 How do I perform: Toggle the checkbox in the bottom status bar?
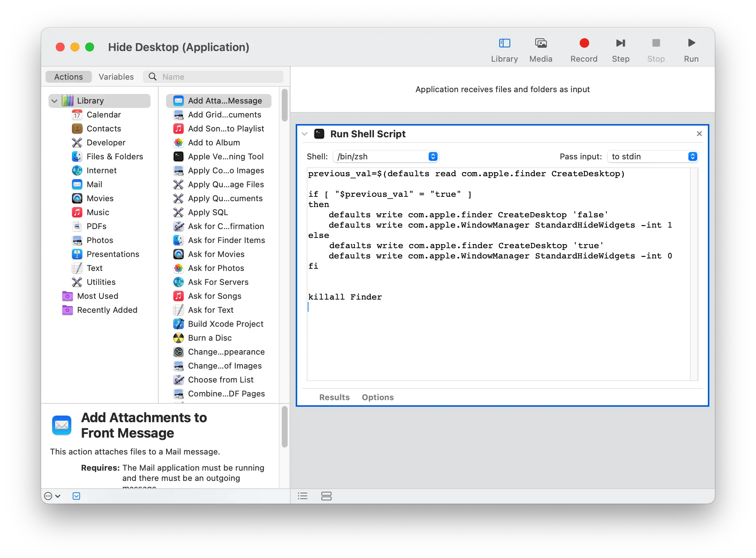[x=76, y=496]
